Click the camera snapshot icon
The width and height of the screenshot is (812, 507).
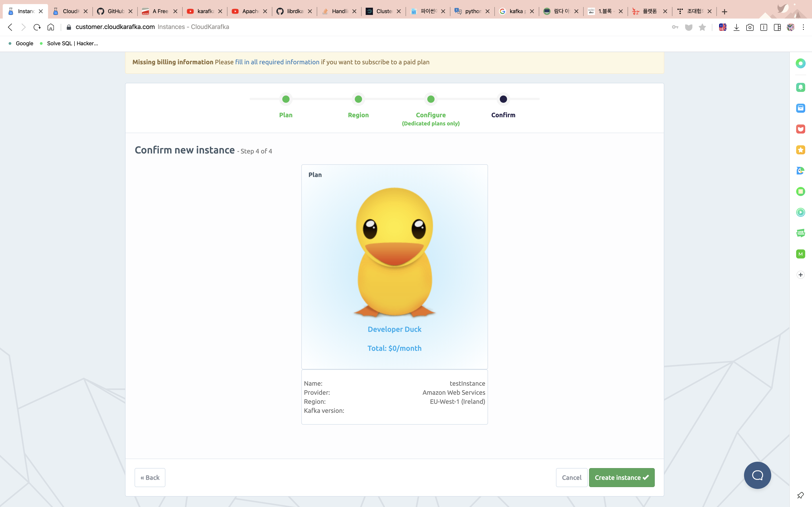[x=750, y=27]
